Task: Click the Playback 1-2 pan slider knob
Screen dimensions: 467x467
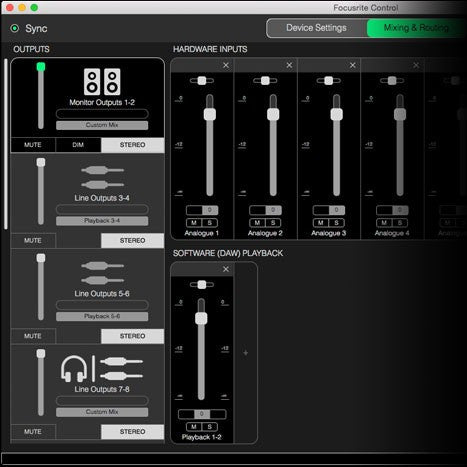Action: pos(202,285)
